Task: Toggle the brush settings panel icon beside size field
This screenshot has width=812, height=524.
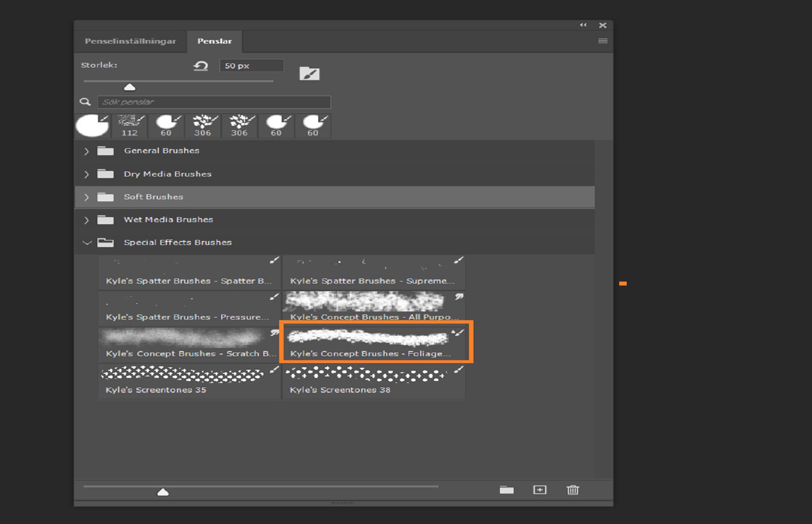Action: point(310,74)
